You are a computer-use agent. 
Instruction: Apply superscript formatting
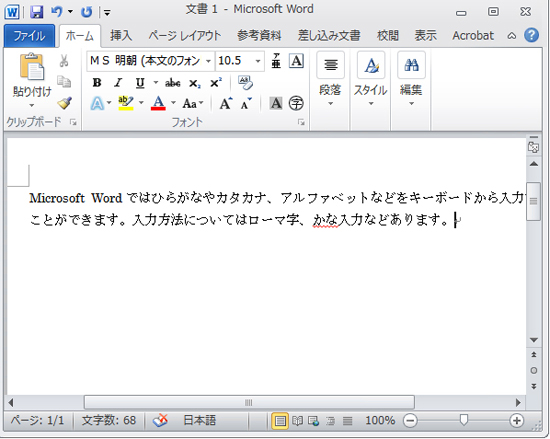click(216, 83)
